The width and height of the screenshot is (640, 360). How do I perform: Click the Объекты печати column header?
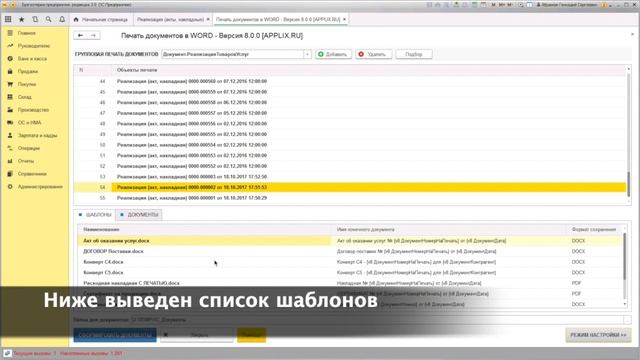(137, 70)
